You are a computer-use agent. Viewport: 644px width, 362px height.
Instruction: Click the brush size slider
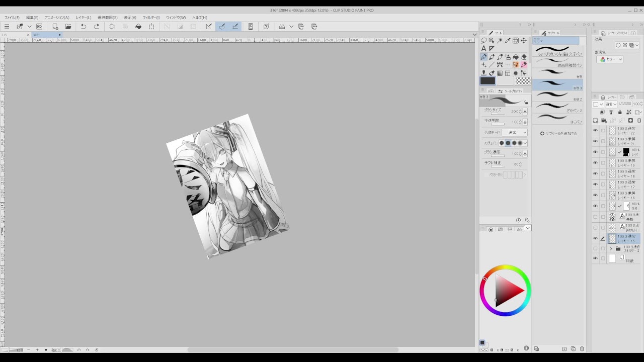click(497, 113)
